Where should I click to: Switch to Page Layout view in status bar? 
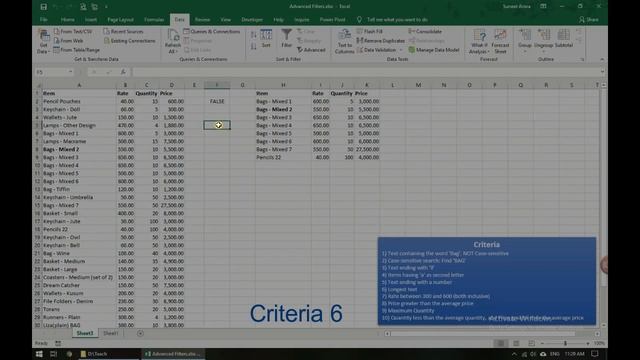tap(516, 343)
